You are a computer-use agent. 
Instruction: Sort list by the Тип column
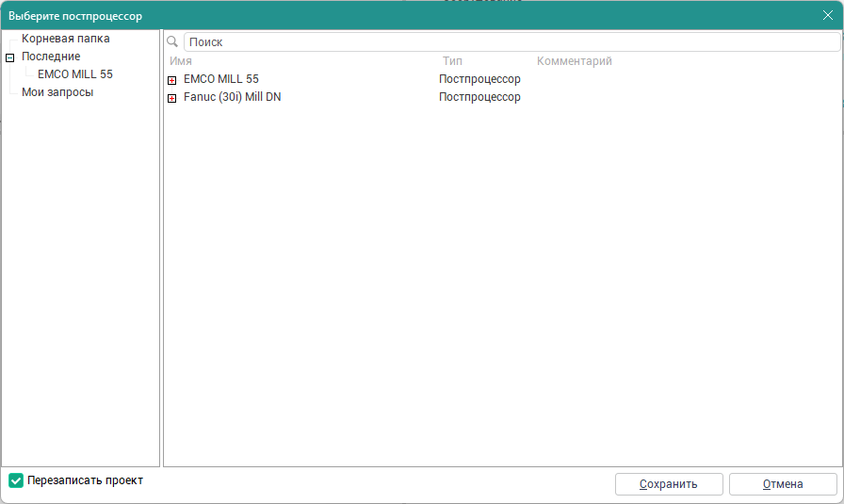pyautogui.click(x=452, y=61)
